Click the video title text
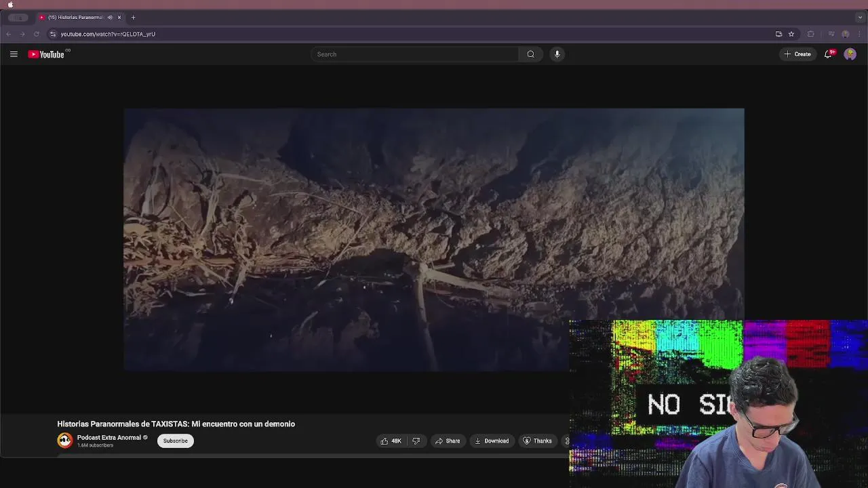 pos(176,424)
